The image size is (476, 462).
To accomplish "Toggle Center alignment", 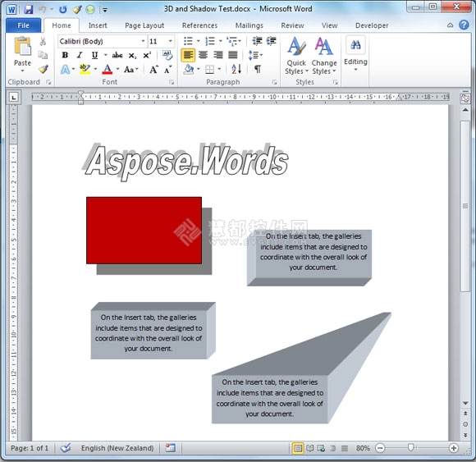I will click(x=203, y=55).
